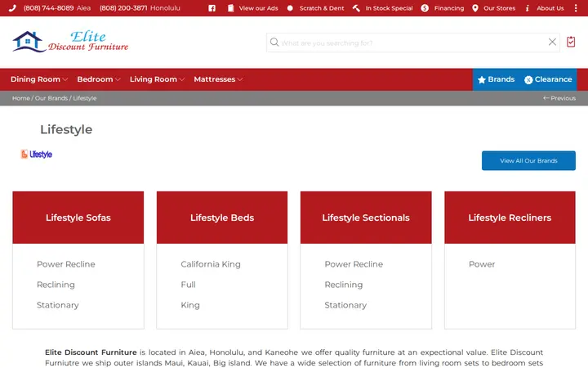Viewport: 588px width, 368px height.
Task: Expand the Bedroom menu
Action: 99,79
